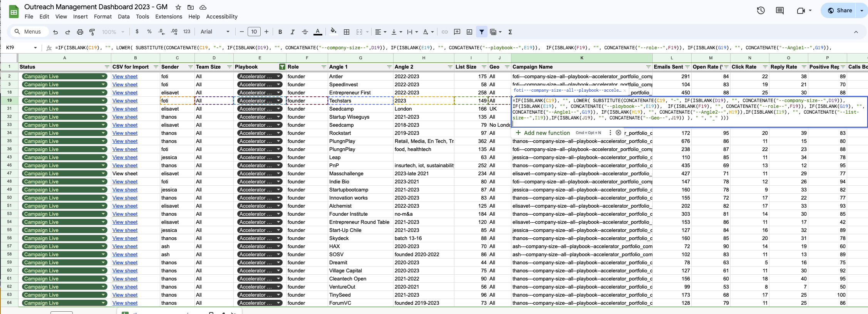Toggle bold formatting
Image resolution: width=868 pixels, height=314 pixels.
click(x=280, y=32)
